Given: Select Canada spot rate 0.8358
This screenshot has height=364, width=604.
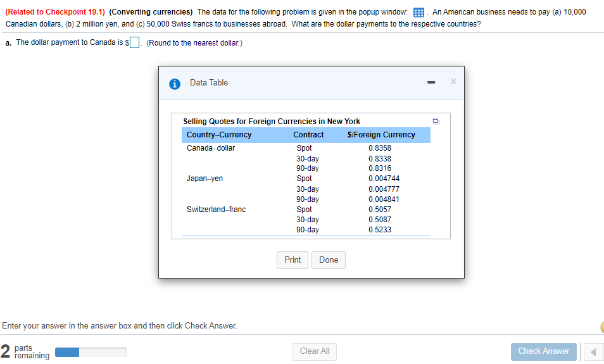Looking at the screenshot, I should coord(380,148).
